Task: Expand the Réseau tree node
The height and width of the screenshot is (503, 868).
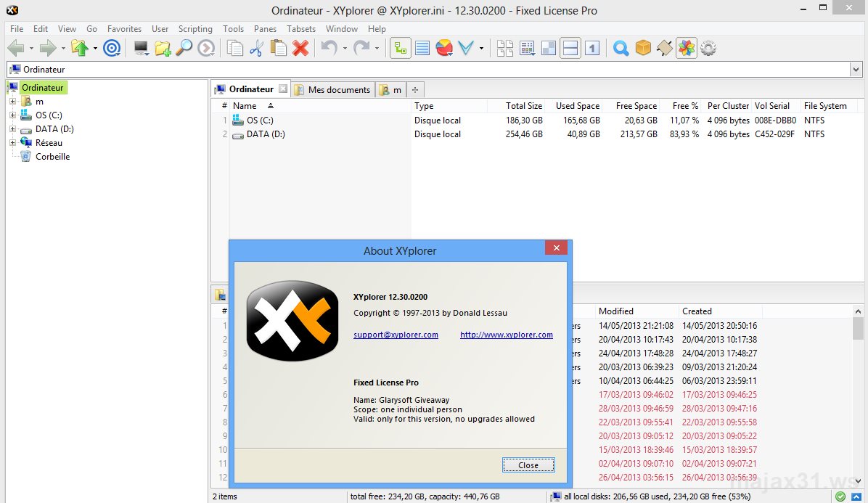Action: [13, 143]
